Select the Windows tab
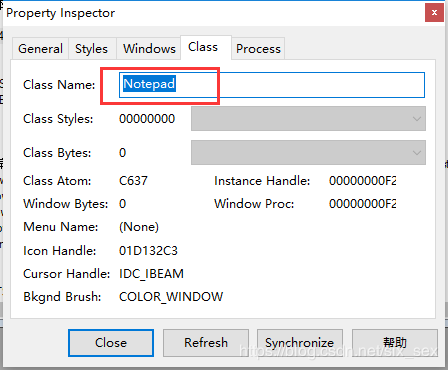 [x=149, y=49]
